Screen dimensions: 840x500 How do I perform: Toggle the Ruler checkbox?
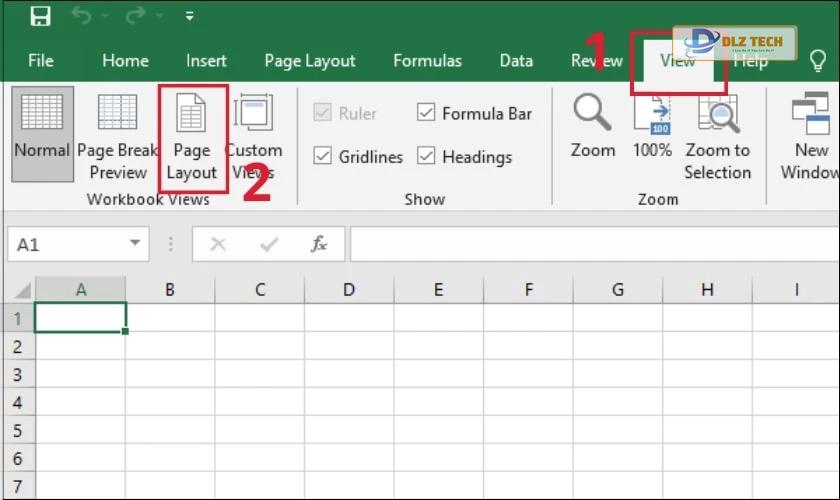(x=322, y=113)
